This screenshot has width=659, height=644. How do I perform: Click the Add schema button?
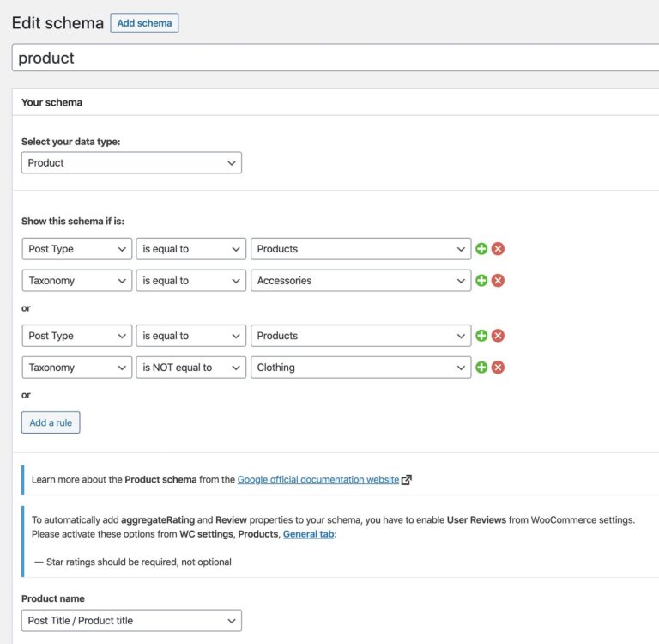tap(144, 22)
